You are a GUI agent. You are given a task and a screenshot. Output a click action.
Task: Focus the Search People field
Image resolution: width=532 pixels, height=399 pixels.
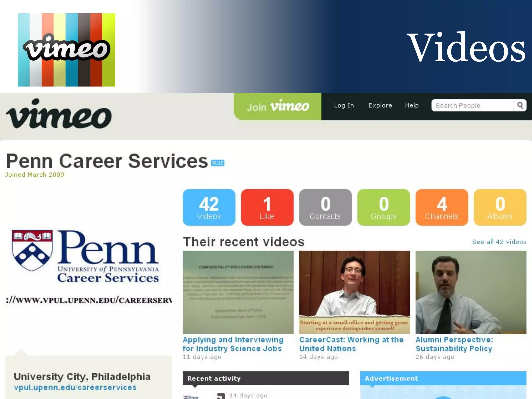473,105
